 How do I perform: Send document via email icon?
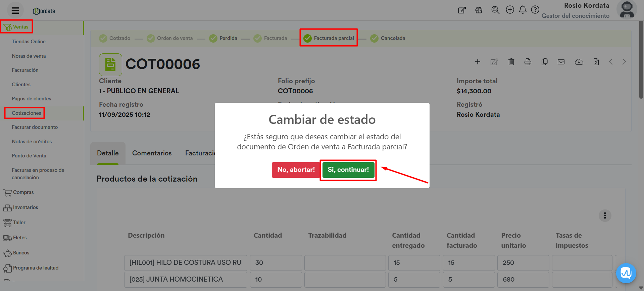click(561, 62)
